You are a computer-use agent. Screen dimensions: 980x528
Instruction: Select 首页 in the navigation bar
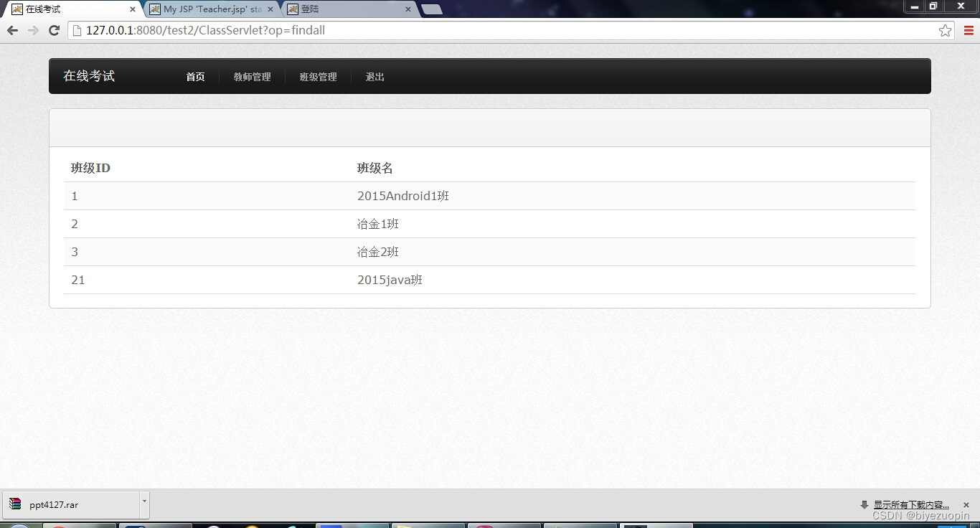pyautogui.click(x=194, y=77)
